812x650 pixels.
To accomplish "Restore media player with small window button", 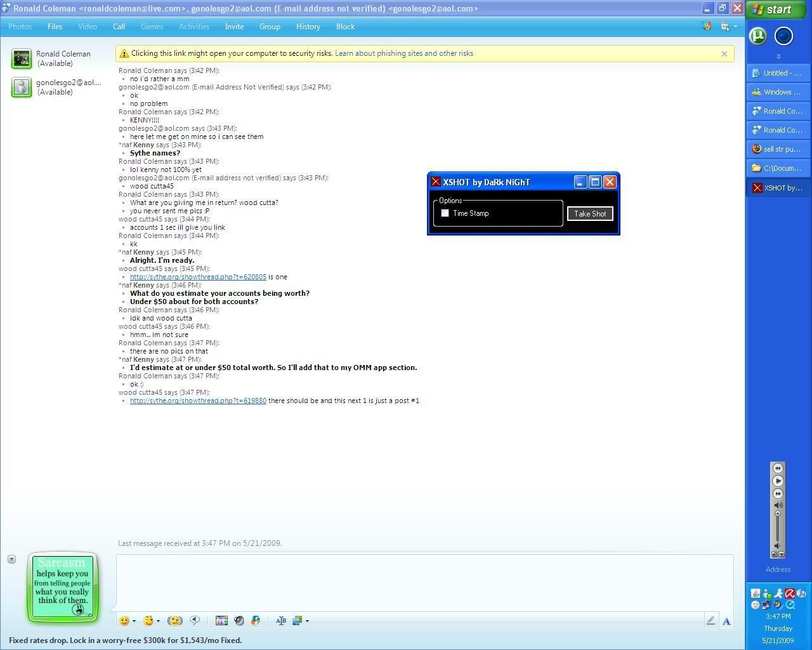I will (x=774, y=554).
